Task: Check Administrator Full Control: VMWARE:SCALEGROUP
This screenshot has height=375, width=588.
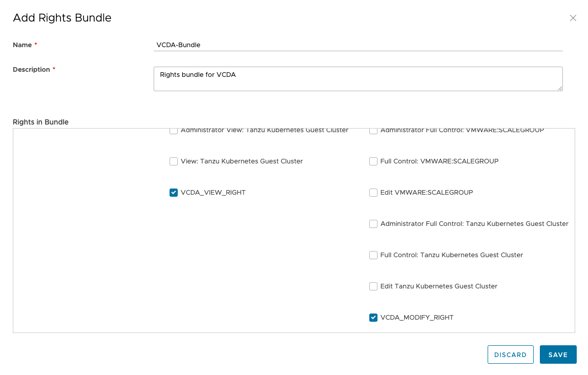Action: tap(373, 131)
